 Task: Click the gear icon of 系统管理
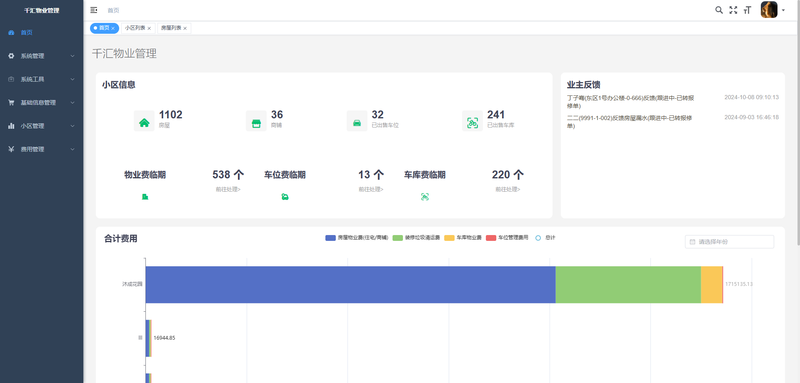coord(11,56)
